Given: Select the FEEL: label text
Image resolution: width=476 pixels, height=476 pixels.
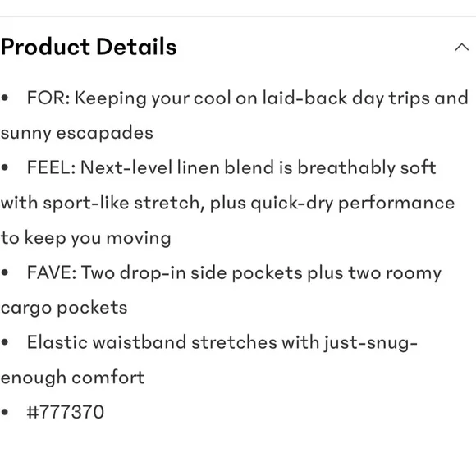Looking at the screenshot, I should point(52,167).
